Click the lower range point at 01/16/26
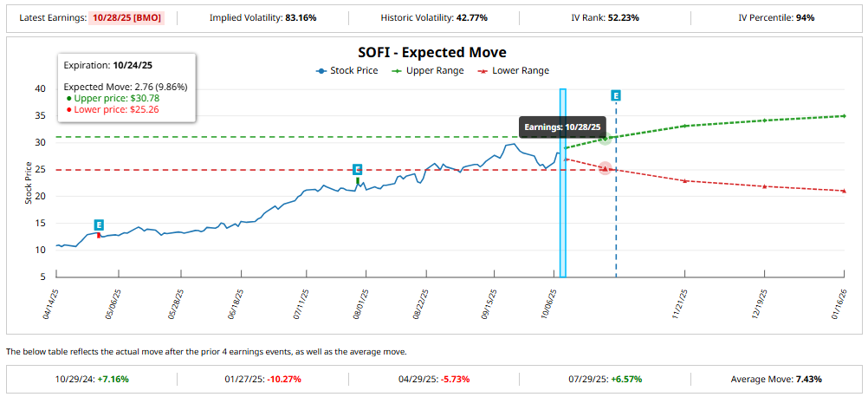This screenshot has width=868, height=397. (x=844, y=191)
